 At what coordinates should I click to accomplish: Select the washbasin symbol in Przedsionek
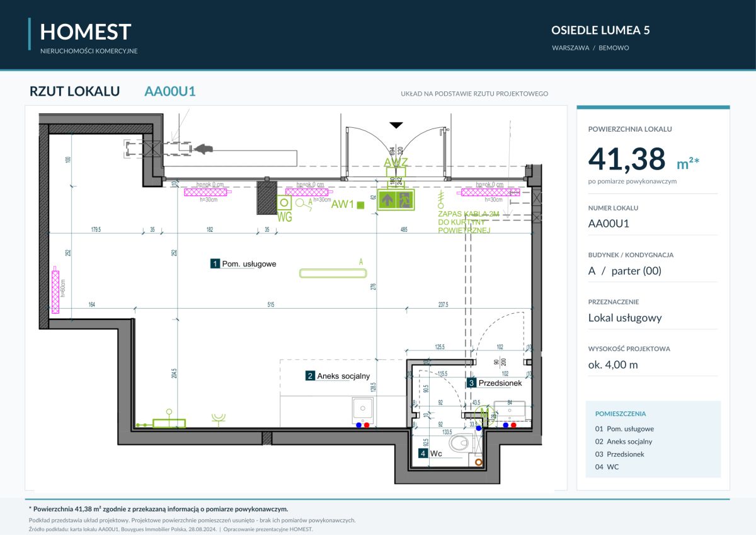click(x=510, y=412)
